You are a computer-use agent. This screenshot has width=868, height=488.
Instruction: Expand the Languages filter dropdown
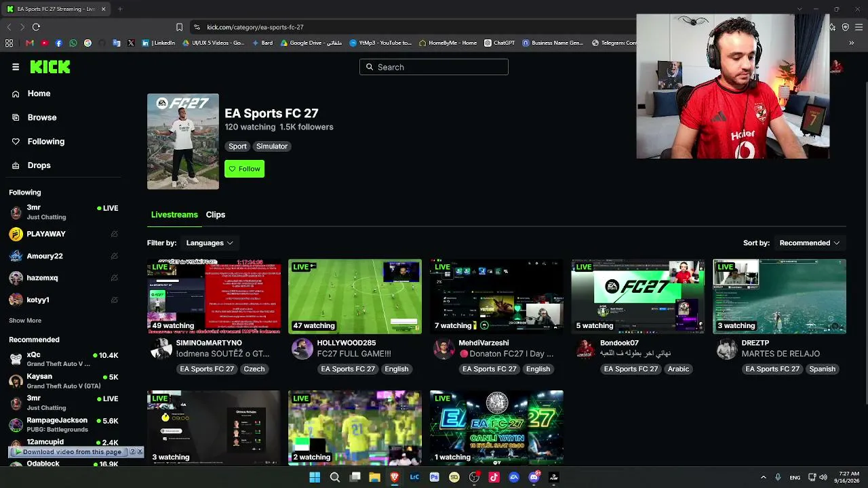210,243
